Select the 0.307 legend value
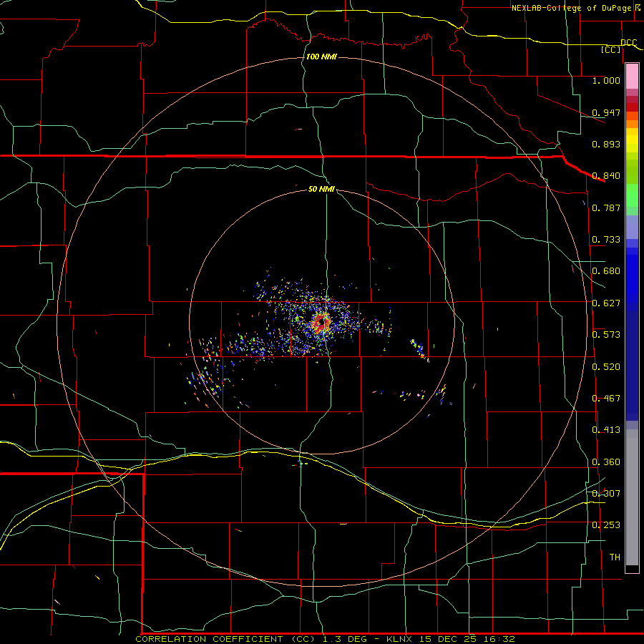 pos(606,494)
